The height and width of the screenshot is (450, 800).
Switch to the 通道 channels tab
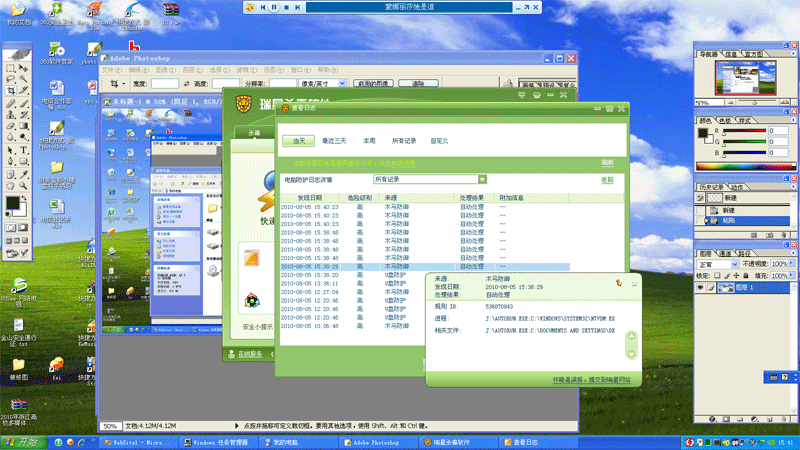(x=726, y=253)
